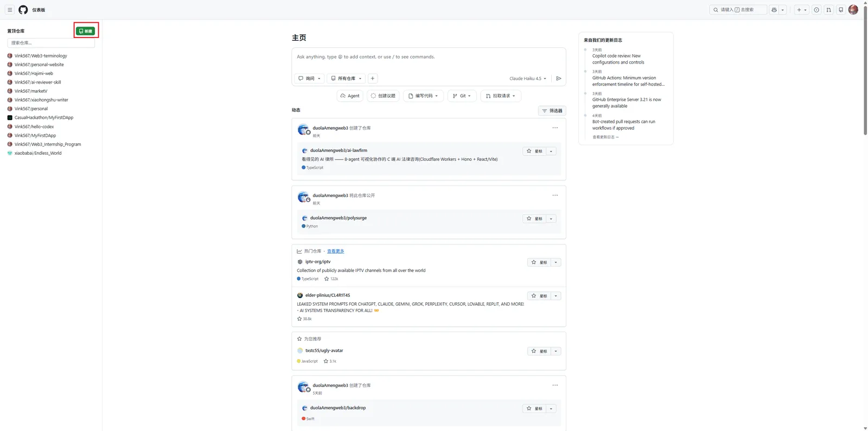Expand star list dropdown for ai-lawfirm
This screenshot has height=431, width=868.
[x=551, y=151]
